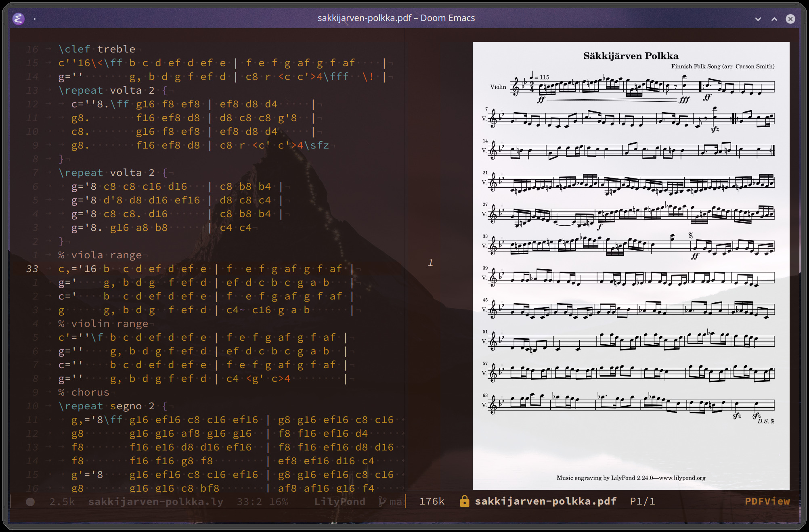The height and width of the screenshot is (532, 809).
Task: Click first \repeat volta 2 line
Action: 113,90
